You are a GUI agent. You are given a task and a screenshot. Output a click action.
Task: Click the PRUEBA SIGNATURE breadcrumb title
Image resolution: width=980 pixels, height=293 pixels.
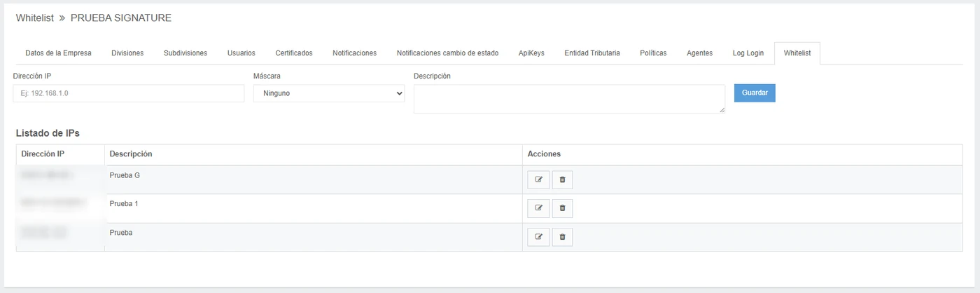pos(121,18)
